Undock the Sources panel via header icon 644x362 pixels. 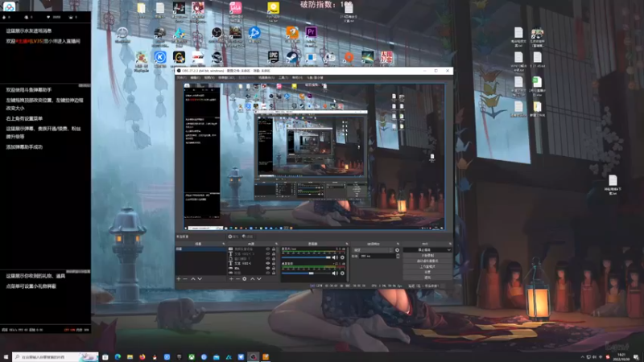276,244
